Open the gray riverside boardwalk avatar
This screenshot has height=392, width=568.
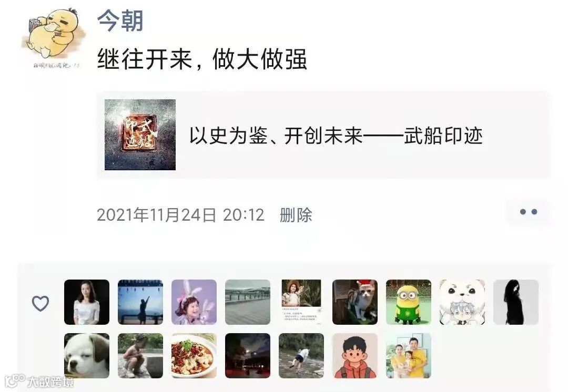click(x=247, y=302)
